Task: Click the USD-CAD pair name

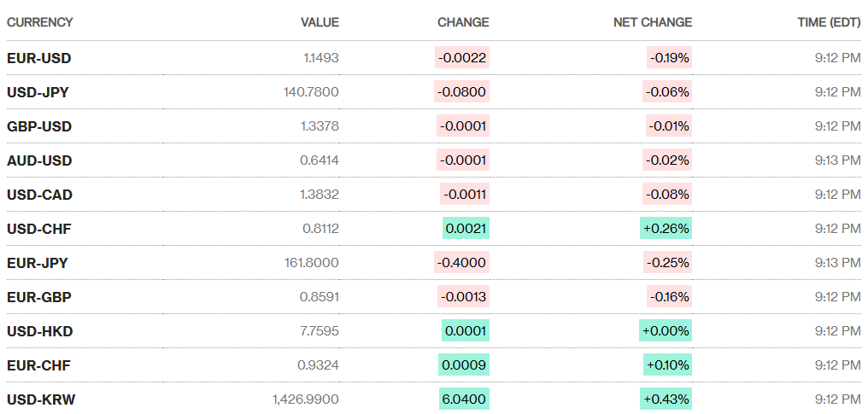Action: [x=39, y=195]
